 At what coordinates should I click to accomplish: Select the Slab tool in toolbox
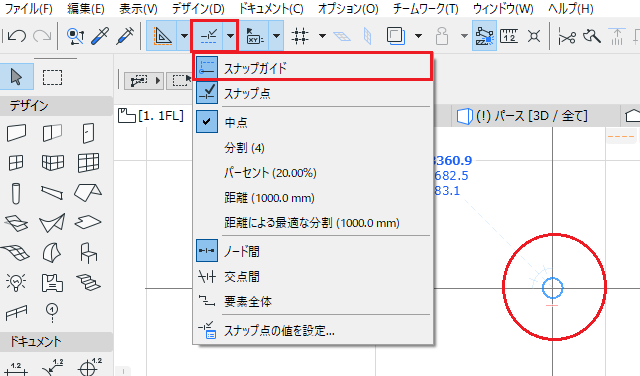coord(88,222)
